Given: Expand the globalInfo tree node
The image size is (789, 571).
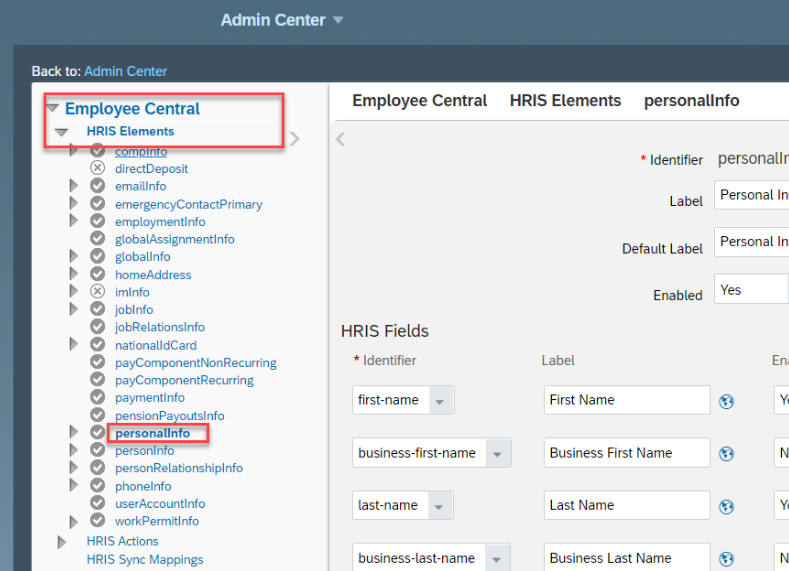Looking at the screenshot, I should tap(73, 256).
